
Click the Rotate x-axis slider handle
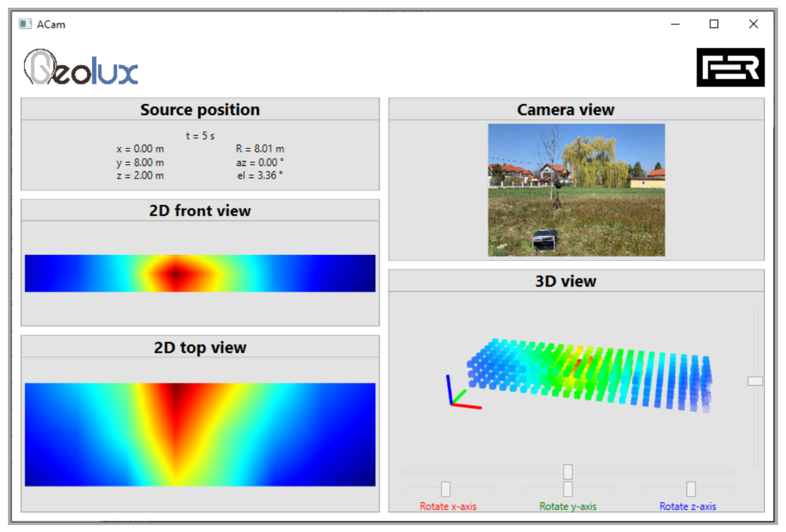445,489
